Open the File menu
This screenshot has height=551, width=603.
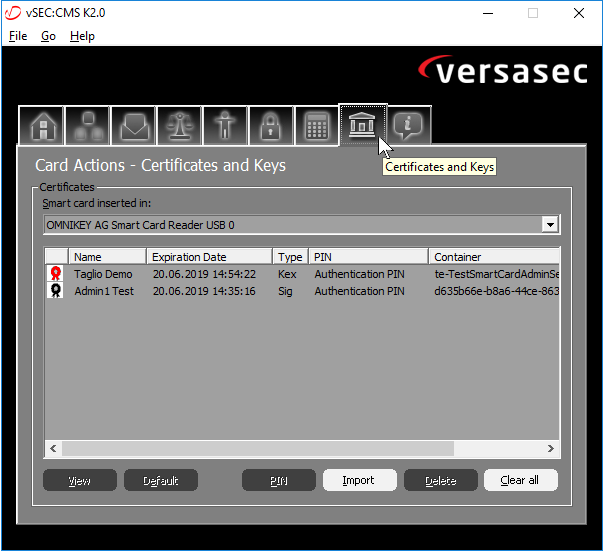coord(18,36)
